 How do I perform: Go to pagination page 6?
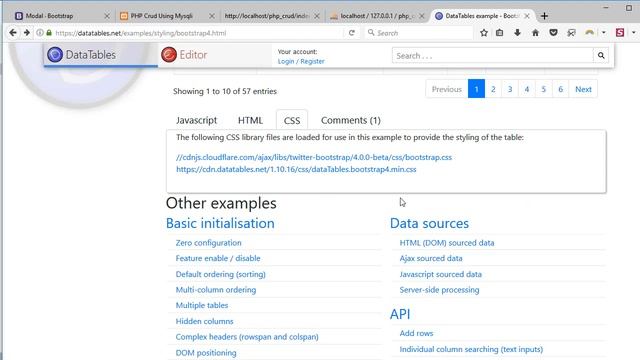560,89
